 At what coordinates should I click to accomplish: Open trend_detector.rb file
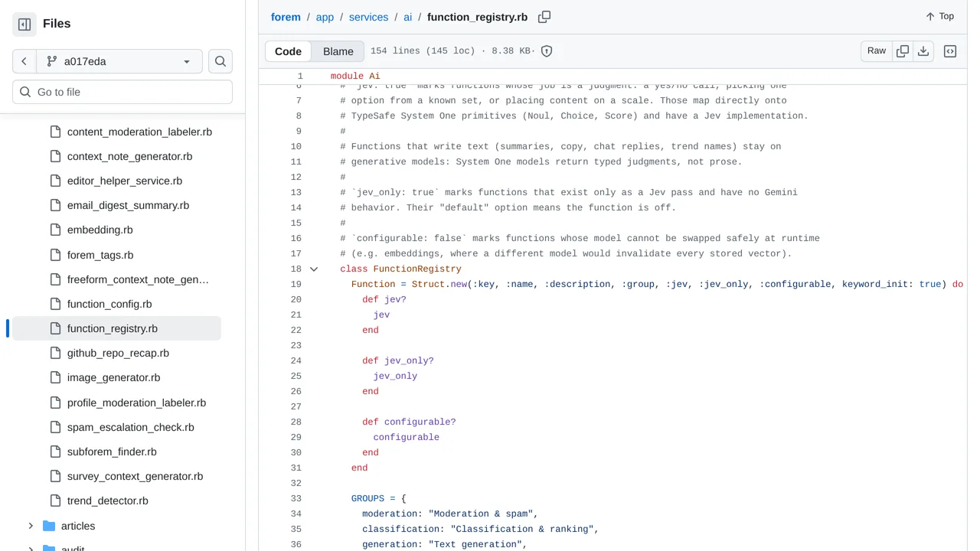point(107,500)
